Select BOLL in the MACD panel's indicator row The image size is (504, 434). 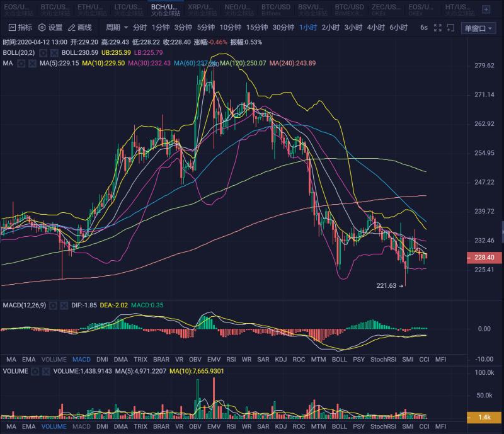tap(339, 360)
